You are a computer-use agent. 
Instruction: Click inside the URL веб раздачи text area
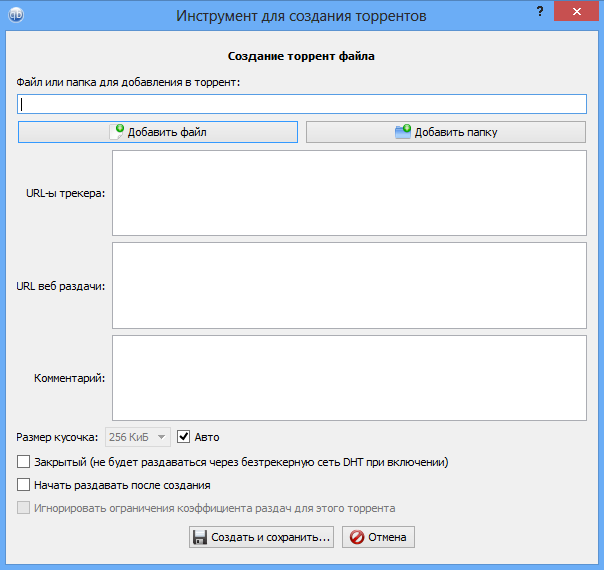point(349,285)
